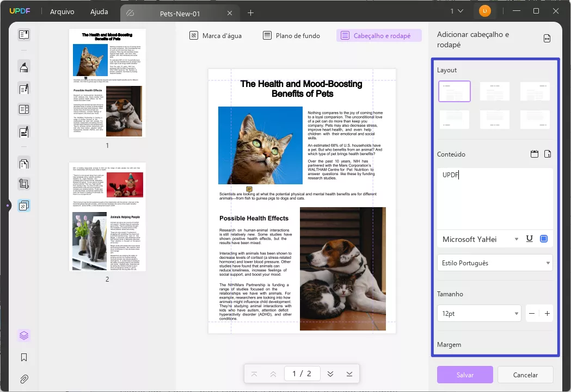Open the Estilo Português style dropdown

point(494,263)
